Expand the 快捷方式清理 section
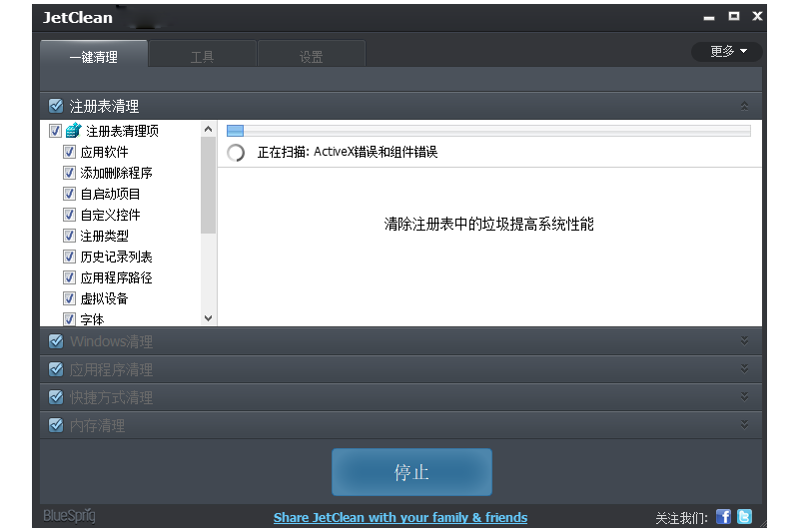Image resolution: width=799 pixels, height=532 pixels. [744, 396]
